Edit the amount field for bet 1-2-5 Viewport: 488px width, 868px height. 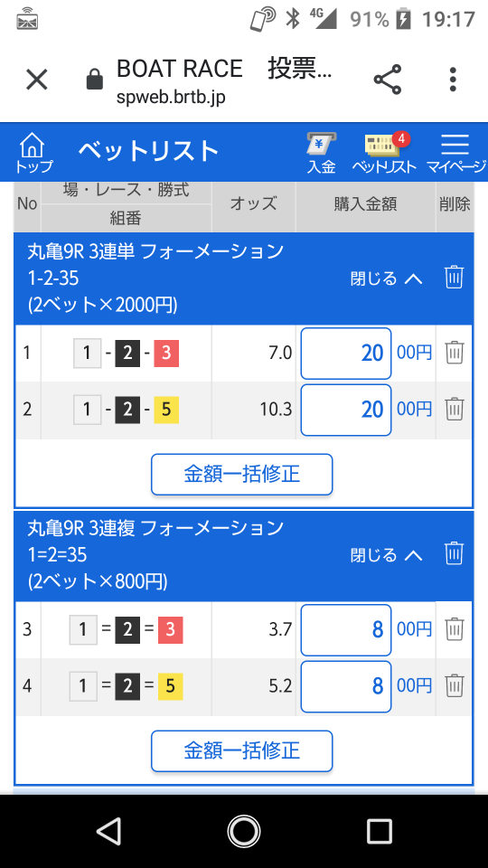coord(346,410)
